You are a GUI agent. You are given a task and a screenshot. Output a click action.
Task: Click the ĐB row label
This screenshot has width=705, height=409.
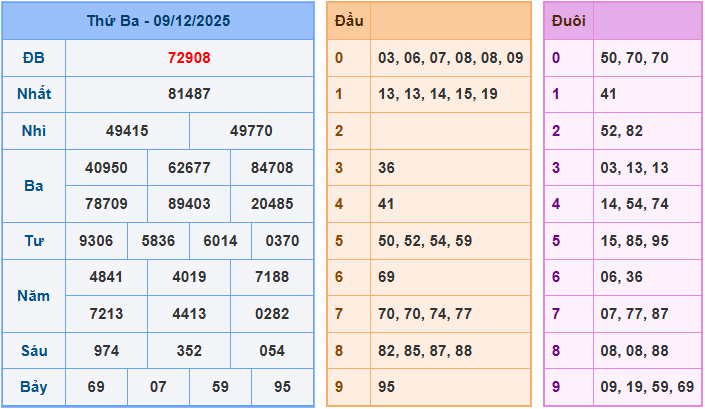point(33,58)
